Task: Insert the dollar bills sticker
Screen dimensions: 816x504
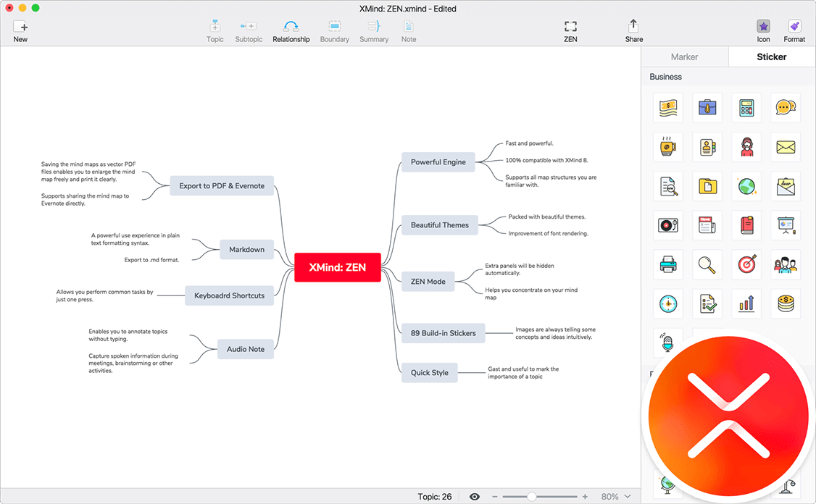Action: click(x=668, y=108)
